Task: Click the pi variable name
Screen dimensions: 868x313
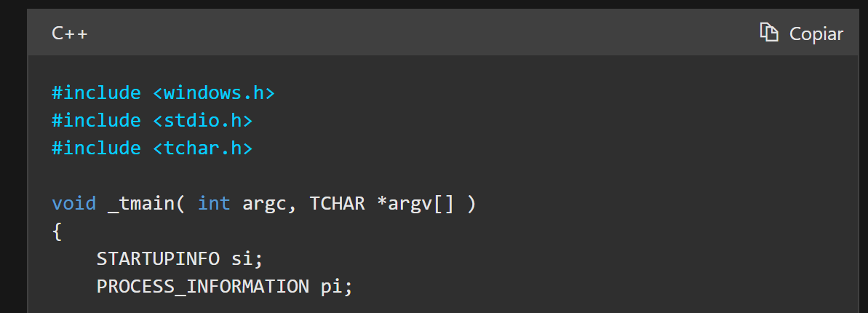Action: tap(337, 288)
